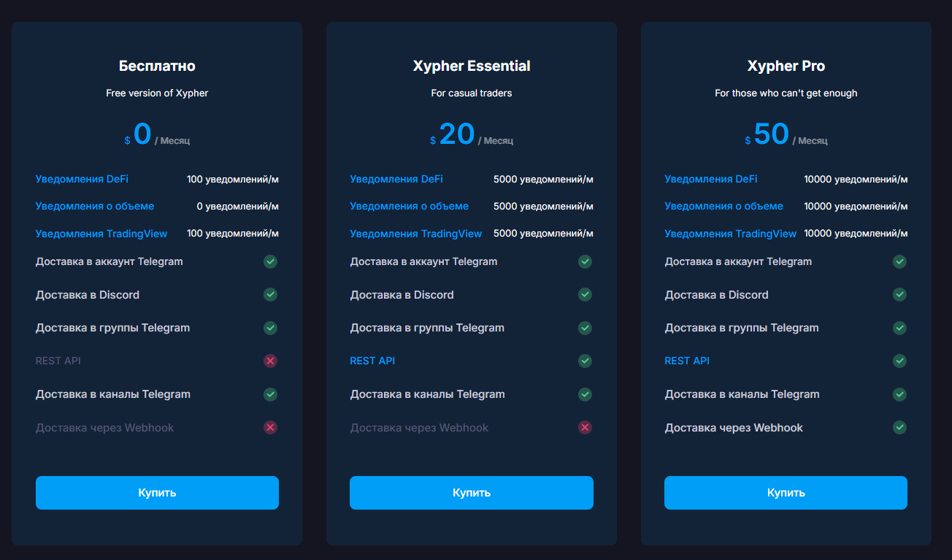Open the REST API link in Xypher Pro

click(x=687, y=361)
